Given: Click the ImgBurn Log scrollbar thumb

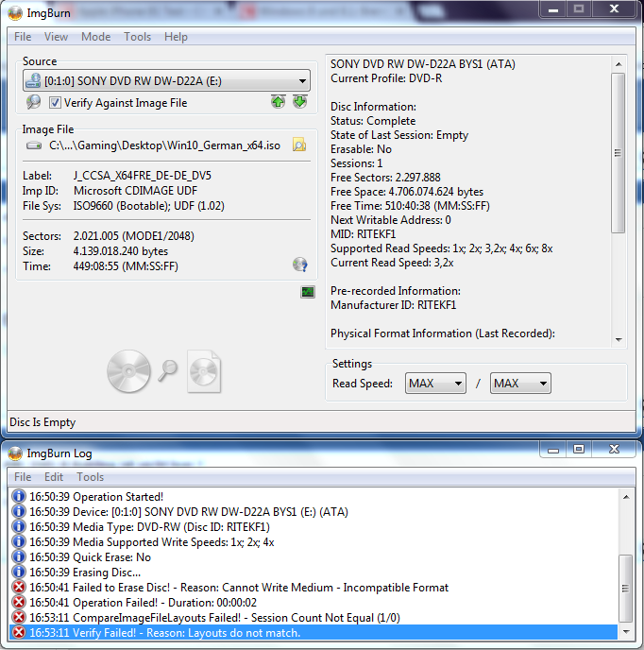Looking at the screenshot, I should coord(625,589).
